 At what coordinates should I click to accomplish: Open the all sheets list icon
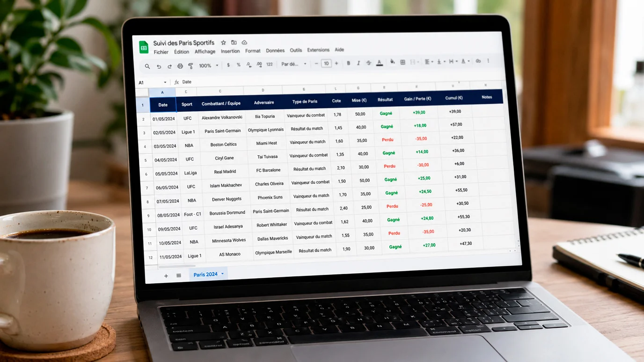point(179,275)
